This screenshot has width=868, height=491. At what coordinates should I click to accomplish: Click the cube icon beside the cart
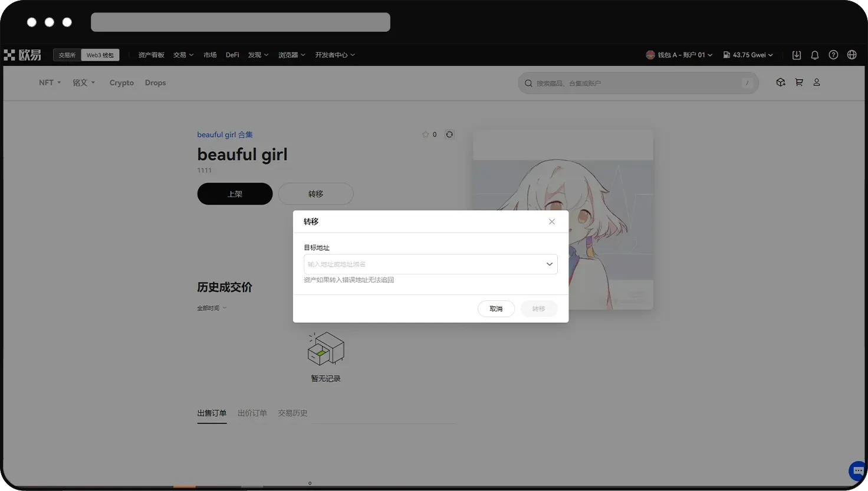[781, 83]
